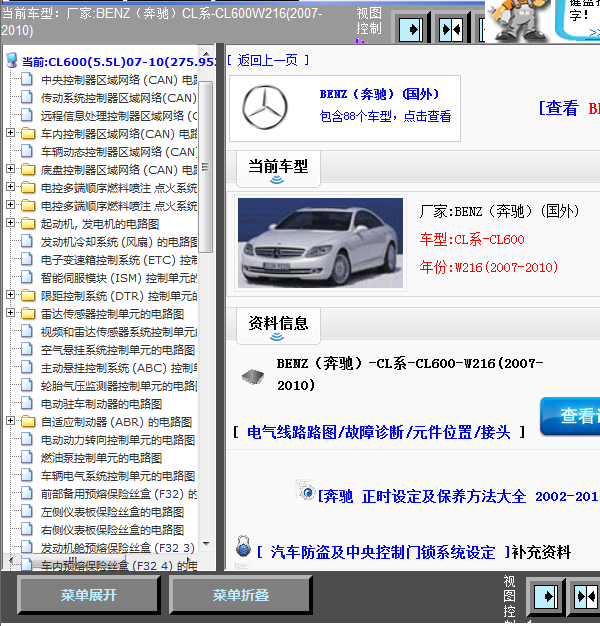600x626 pixels.
Task: Click folder icon for 雷达传感器控制单元的电路图
Action: [x=28, y=314]
